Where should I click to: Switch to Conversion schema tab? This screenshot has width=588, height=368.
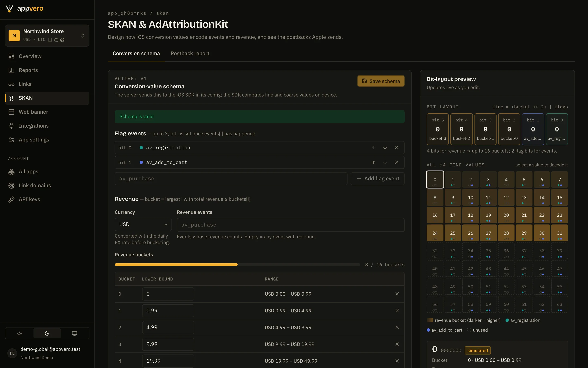click(x=136, y=54)
